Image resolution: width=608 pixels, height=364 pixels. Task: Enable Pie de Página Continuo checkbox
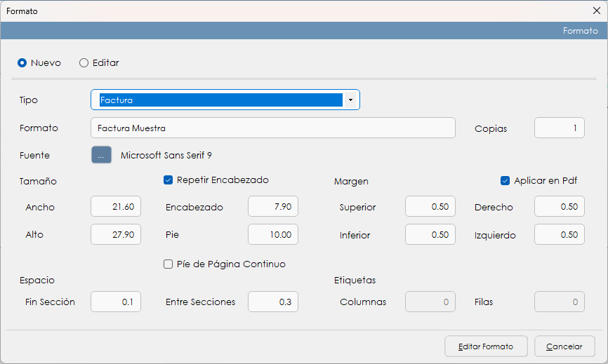tap(168, 264)
